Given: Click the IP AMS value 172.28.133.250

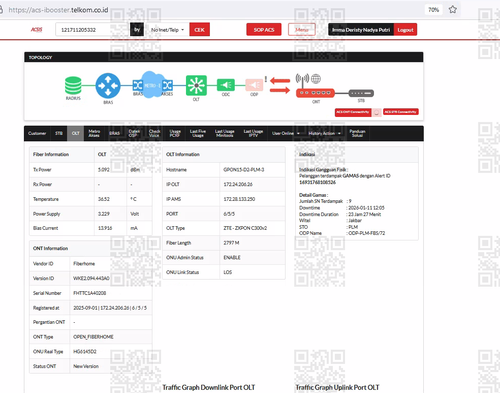Looking at the screenshot, I should 239,199.
